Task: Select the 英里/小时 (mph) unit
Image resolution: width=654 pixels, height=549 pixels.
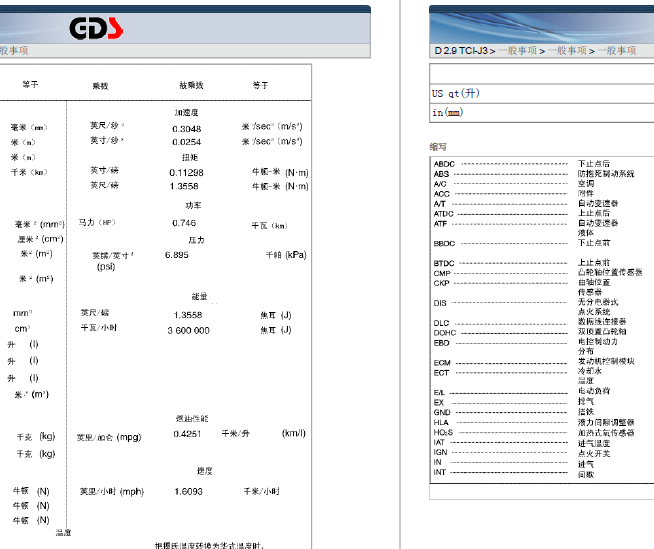Action: coord(112,492)
